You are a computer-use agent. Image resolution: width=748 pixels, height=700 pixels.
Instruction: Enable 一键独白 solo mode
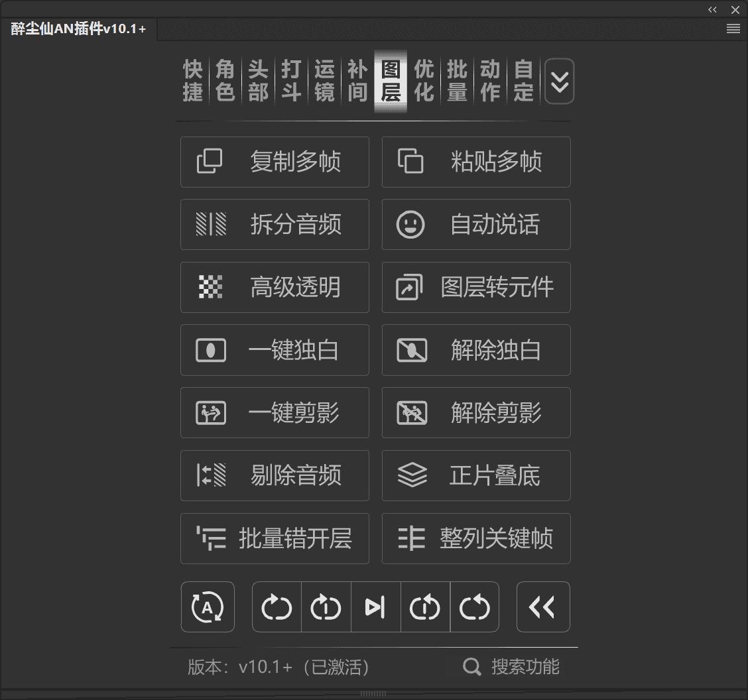point(275,350)
